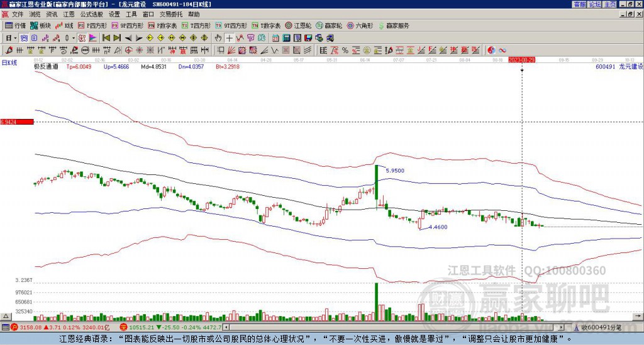Jump to first bar icon
The height and width of the screenshot is (345, 644).
tap(106, 38)
